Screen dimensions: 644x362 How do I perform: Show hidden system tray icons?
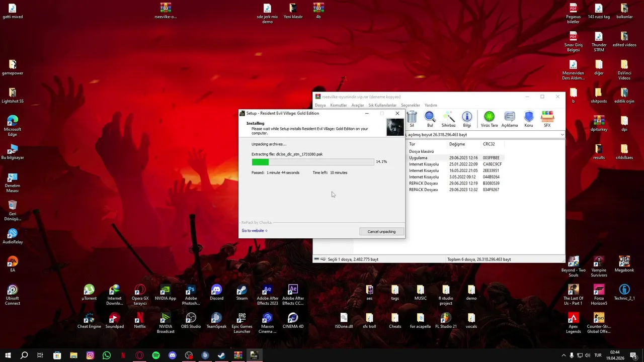pos(563,355)
